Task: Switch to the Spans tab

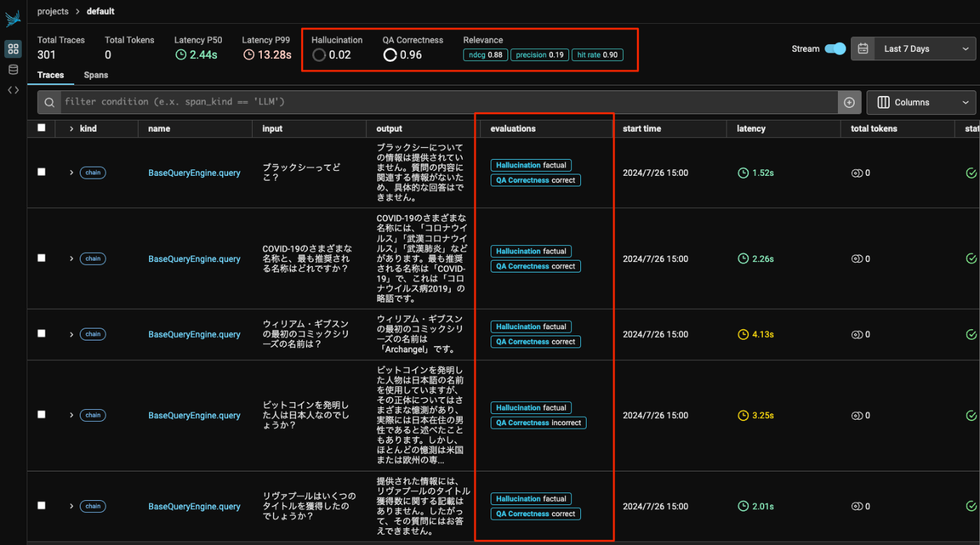Action: click(96, 75)
